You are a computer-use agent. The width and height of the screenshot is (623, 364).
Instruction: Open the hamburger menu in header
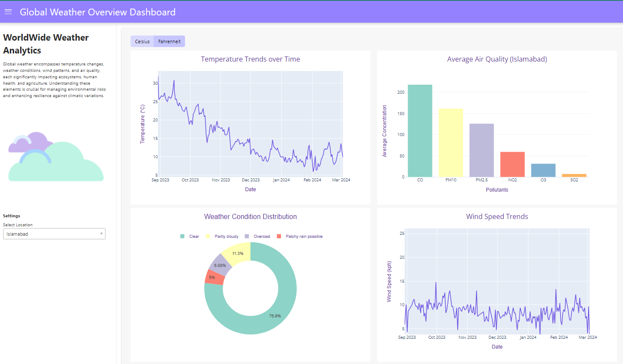(x=8, y=12)
